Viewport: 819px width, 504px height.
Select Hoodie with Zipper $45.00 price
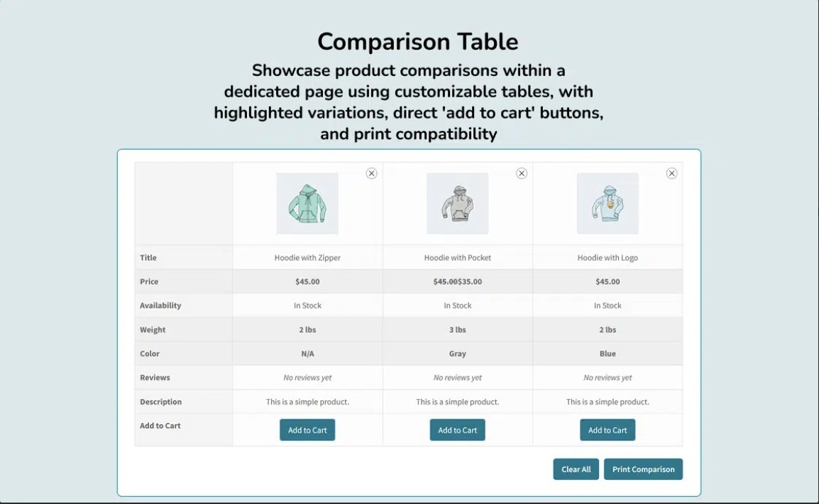tap(307, 282)
